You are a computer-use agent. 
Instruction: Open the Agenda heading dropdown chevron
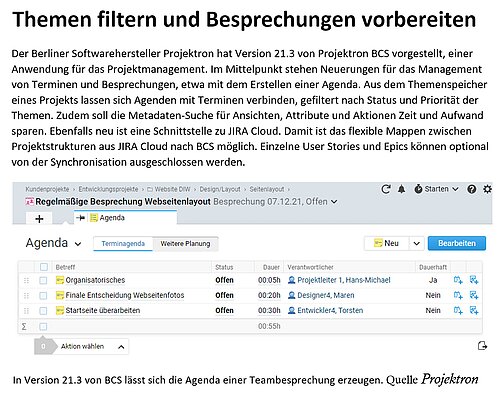pos(78,244)
